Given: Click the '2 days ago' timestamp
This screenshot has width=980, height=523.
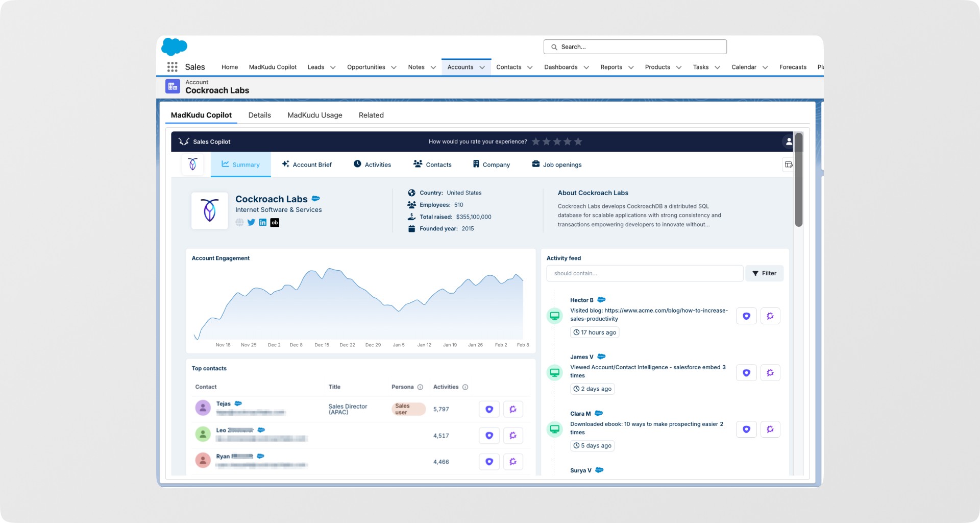Looking at the screenshot, I should pyautogui.click(x=592, y=389).
